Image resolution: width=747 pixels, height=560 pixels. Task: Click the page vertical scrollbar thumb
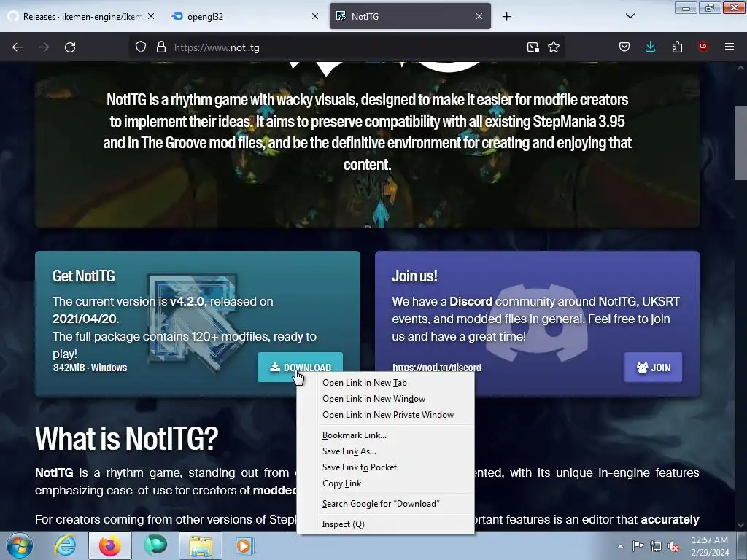tap(741, 143)
